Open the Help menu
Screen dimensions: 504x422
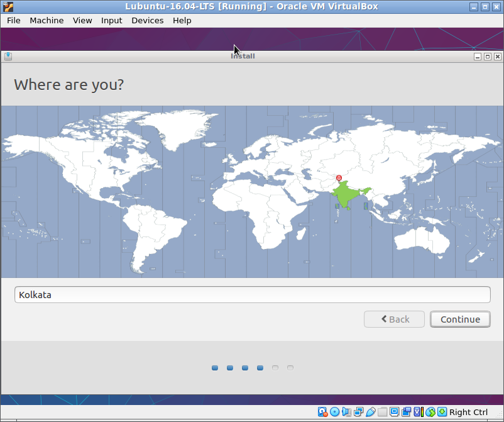182,21
